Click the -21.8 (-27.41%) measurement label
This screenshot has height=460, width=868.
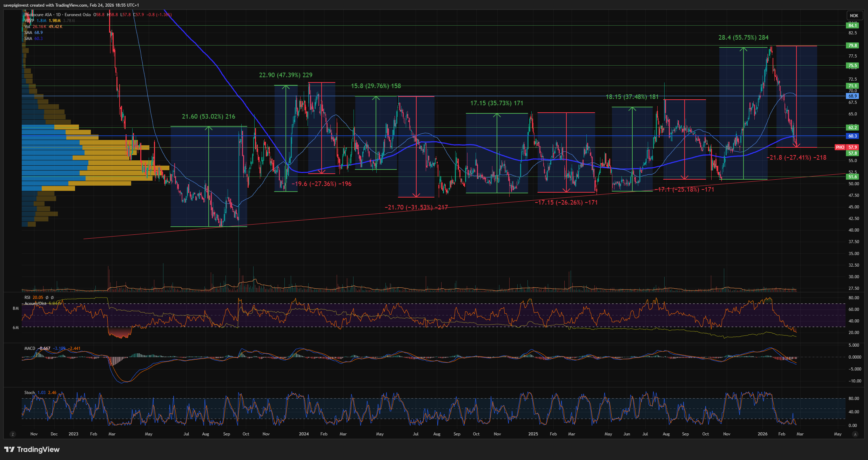796,158
